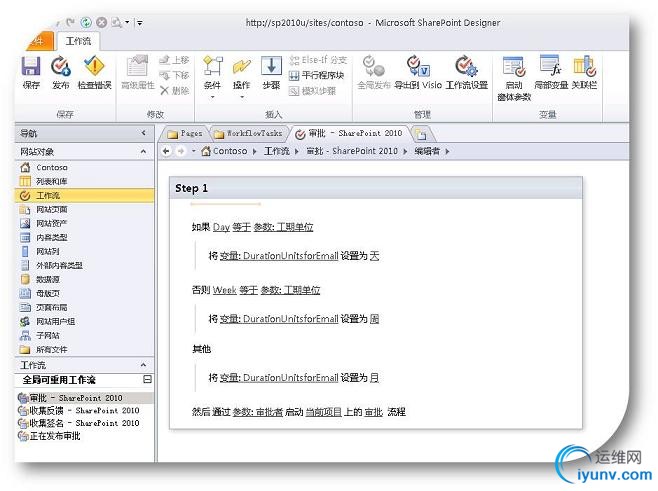
Task: Click the Week link in else condition
Action: [225, 290]
